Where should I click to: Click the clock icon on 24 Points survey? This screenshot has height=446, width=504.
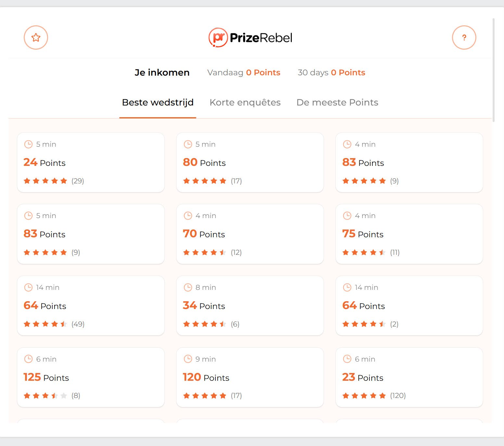[x=29, y=144]
